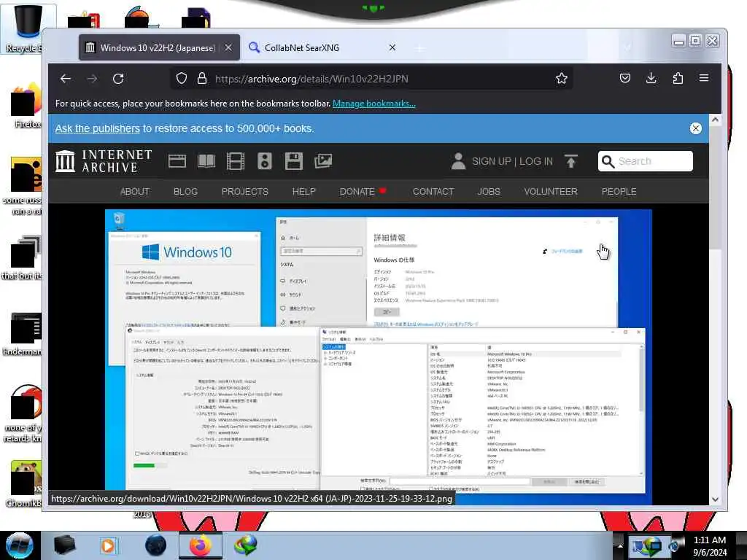Viewport: 747px width, 560px height.
Task: Open the Archive texts book icon
Action: 206,161
